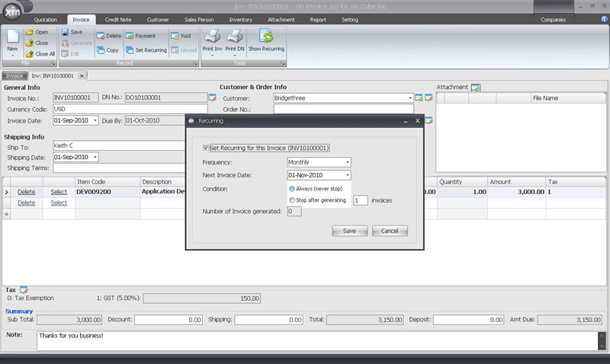
Task: Click the edit icon beside DN No. field
Action: pyautogui.click(x=213, y=97)
